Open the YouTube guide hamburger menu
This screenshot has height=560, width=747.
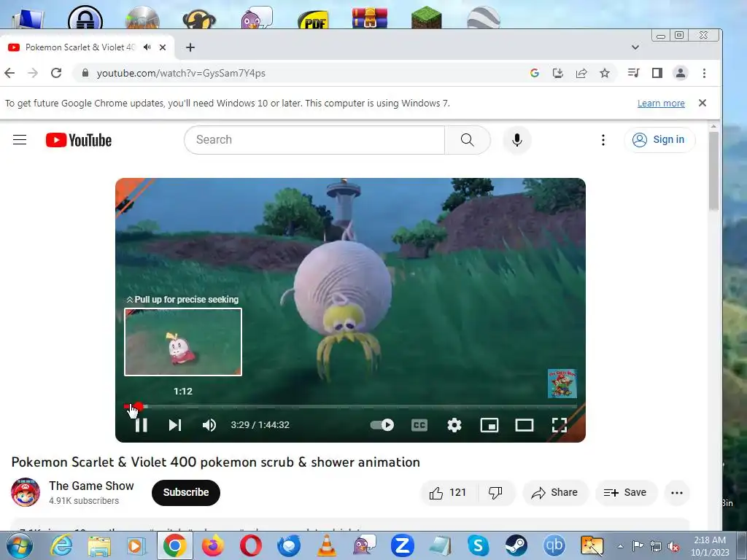click(x=20, y=139)
